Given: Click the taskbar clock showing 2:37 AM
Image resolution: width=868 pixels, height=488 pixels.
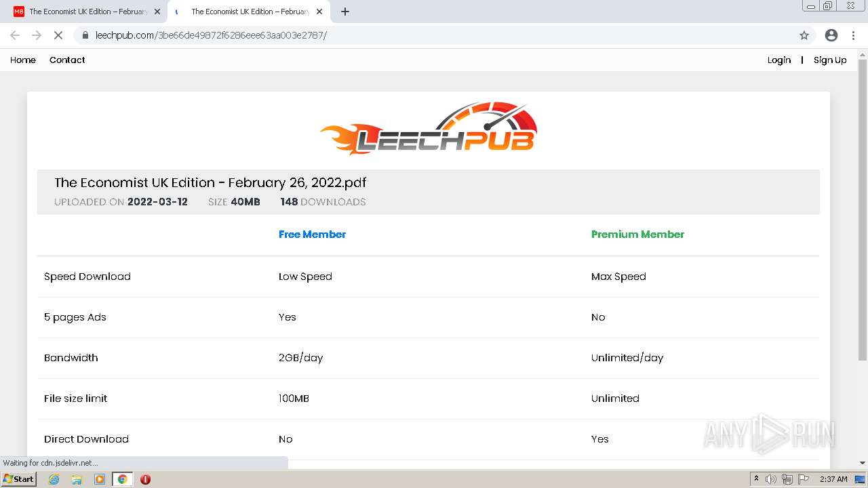Looking at the screenshot, I should (x=833, y=479).
